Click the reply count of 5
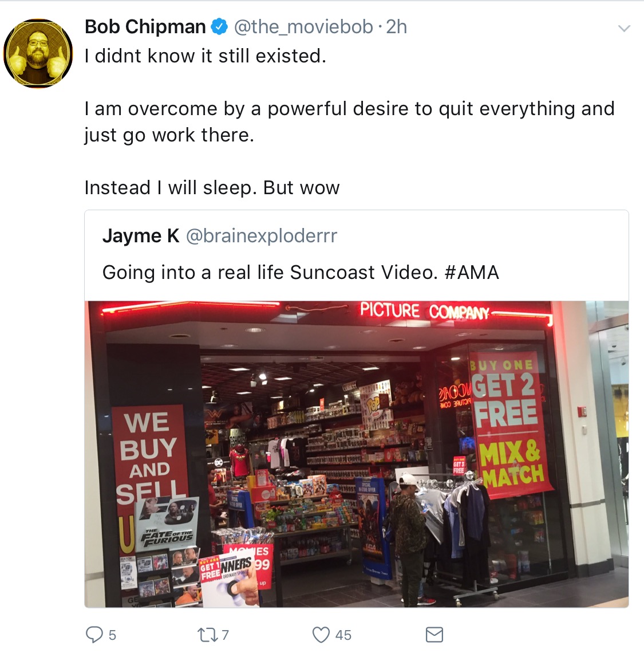This screenshot has height=657, width=644. click(112, 635)
